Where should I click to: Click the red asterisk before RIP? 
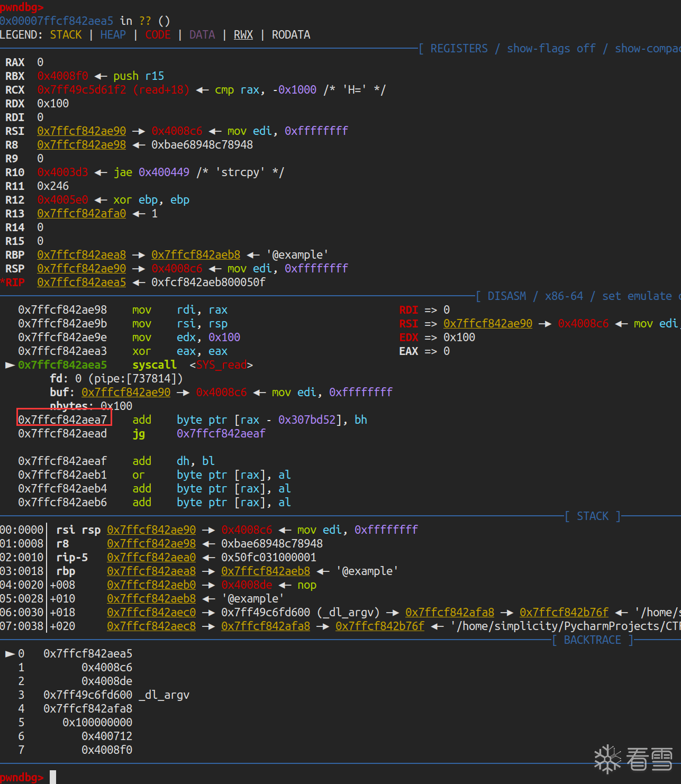point(3,282)
